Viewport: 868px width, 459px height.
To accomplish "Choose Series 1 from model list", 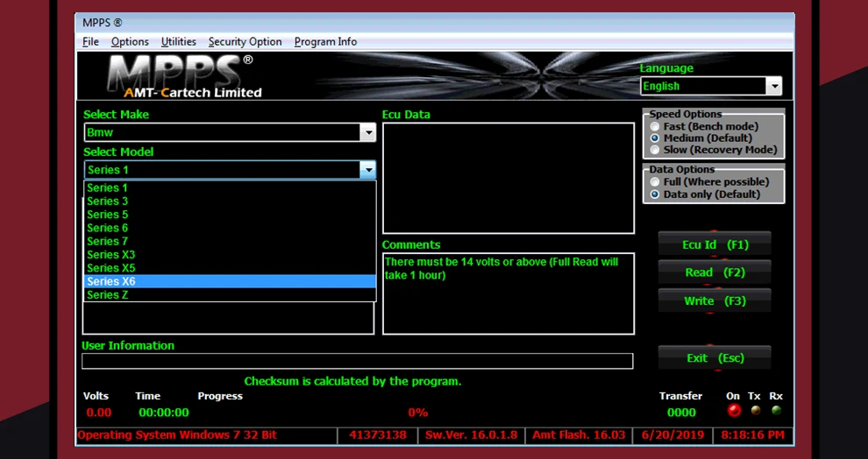I will 230,187.
